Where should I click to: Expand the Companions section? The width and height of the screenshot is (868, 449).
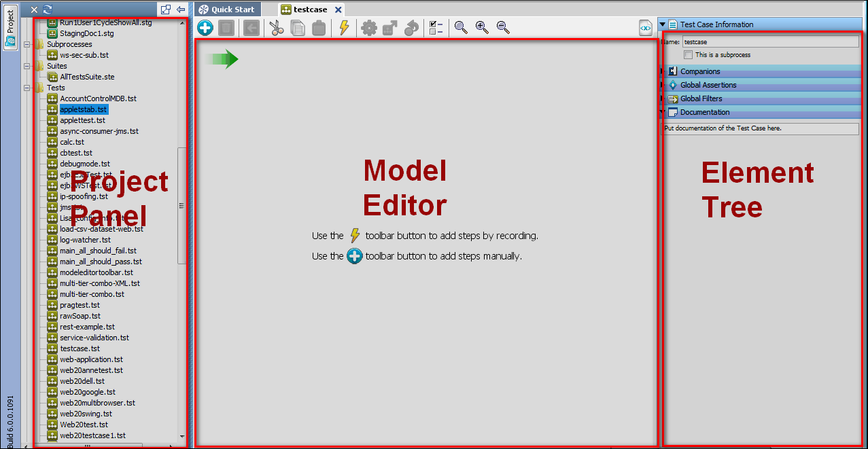[662, 71]
